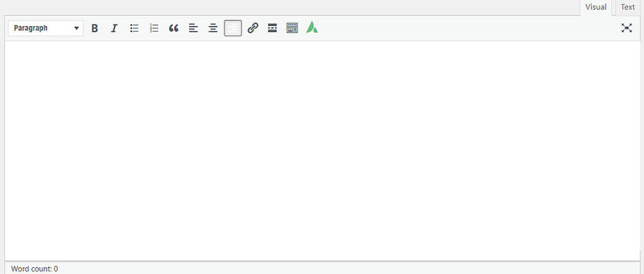
Task: Click the arrow beside Paragraph
Action: click(x=77, y=29)
